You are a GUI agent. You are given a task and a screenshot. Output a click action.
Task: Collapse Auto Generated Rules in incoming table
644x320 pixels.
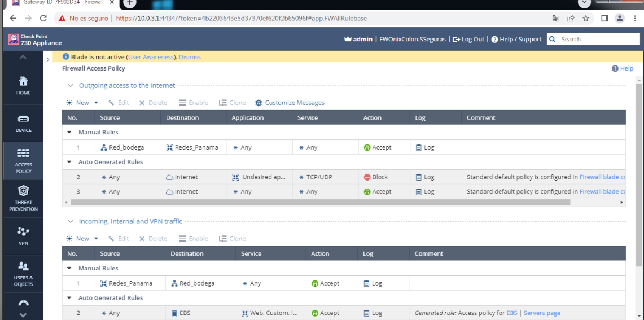point(69,298)
